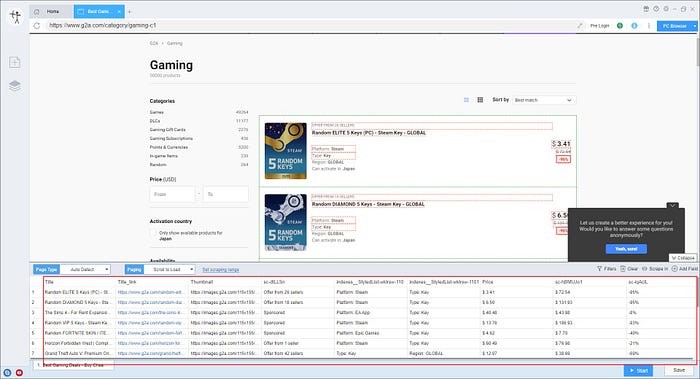
Task: Open the Random ELITE 5 Keys product thumbnail
Action: click(286, 151)
